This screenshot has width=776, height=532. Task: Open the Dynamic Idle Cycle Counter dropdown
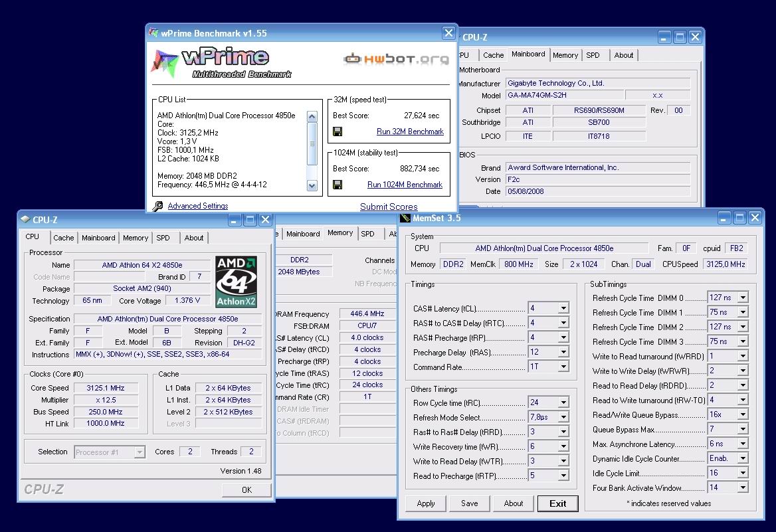point(743,458)
